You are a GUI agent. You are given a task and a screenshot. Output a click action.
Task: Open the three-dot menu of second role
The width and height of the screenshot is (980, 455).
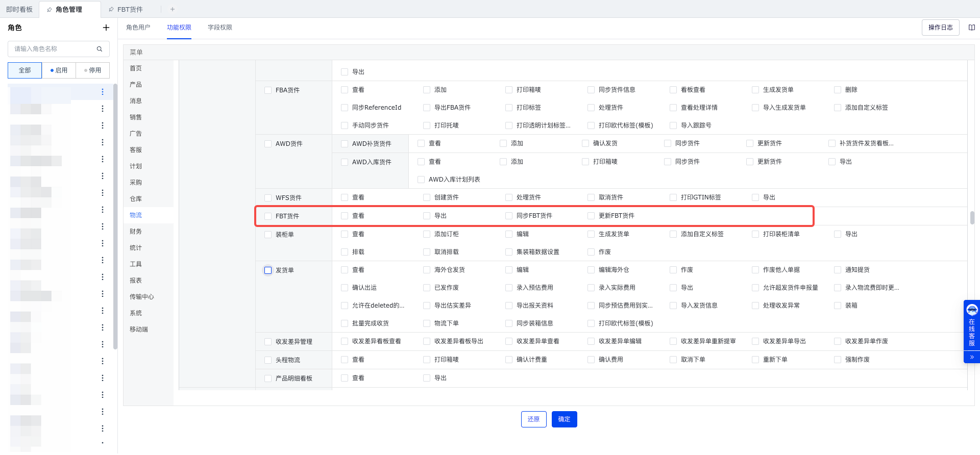103,109
